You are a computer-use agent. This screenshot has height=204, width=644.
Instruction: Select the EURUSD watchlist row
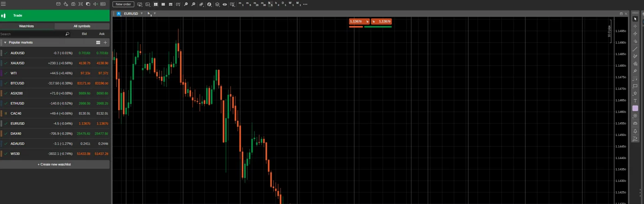(55, 124)
